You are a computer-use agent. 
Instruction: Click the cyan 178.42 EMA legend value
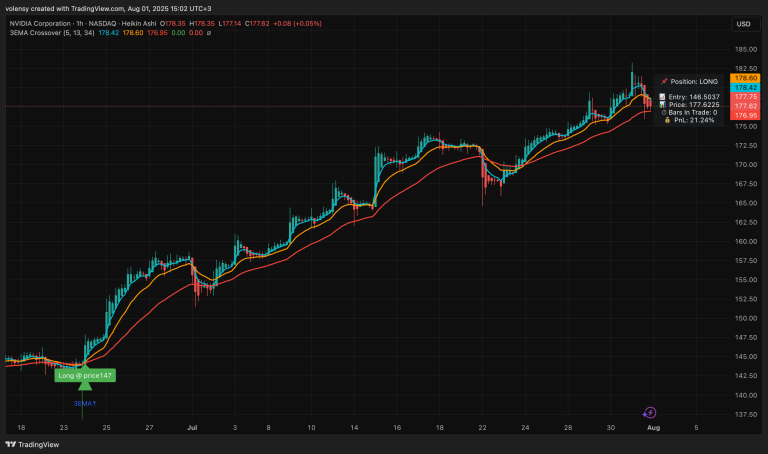click(x=109, y=33)
